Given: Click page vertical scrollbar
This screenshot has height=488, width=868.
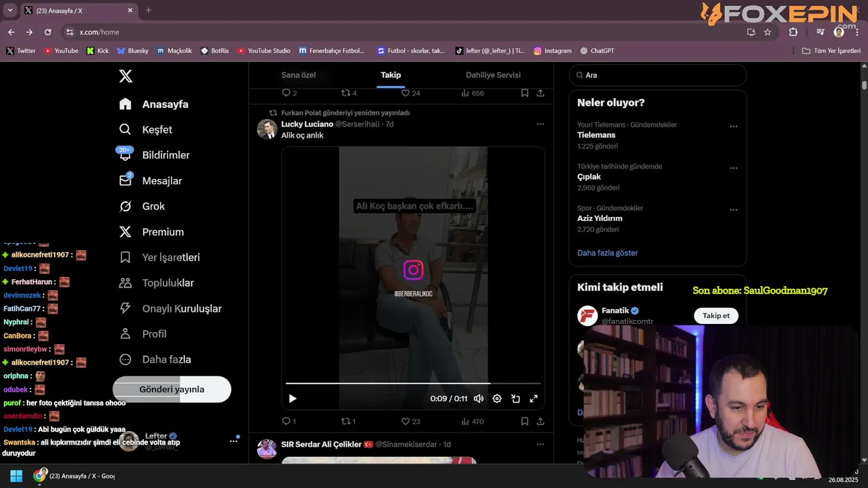Looking at the screenshot, I should click(865, 85).
